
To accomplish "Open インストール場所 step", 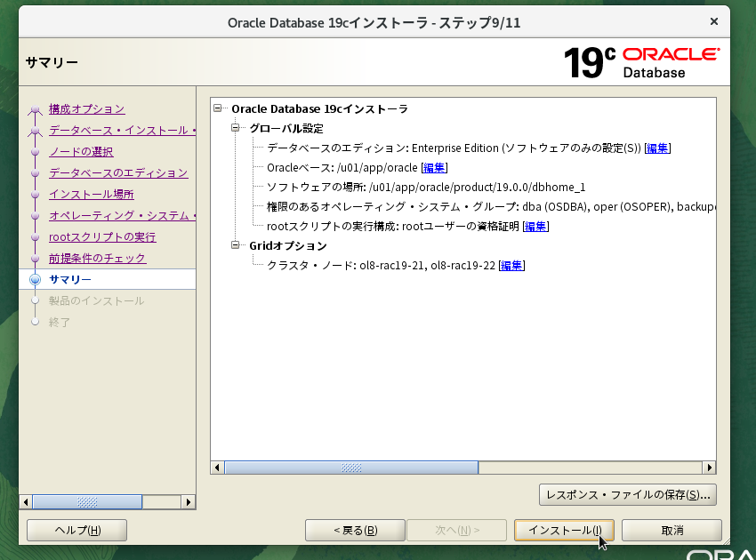I will [91, 194].
